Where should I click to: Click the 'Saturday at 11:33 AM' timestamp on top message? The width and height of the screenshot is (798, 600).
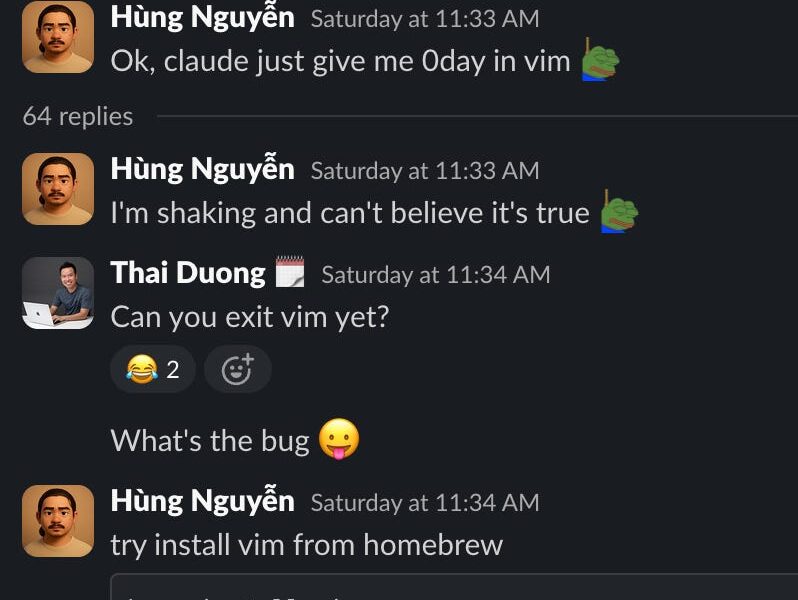click(425, 19)
